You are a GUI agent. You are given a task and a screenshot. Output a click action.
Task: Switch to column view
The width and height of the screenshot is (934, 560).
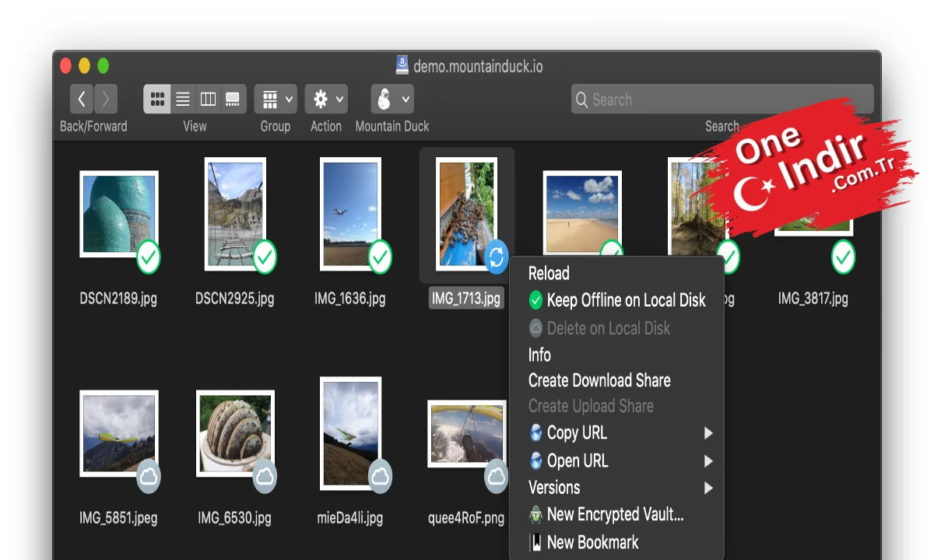[x=208, y=100]
